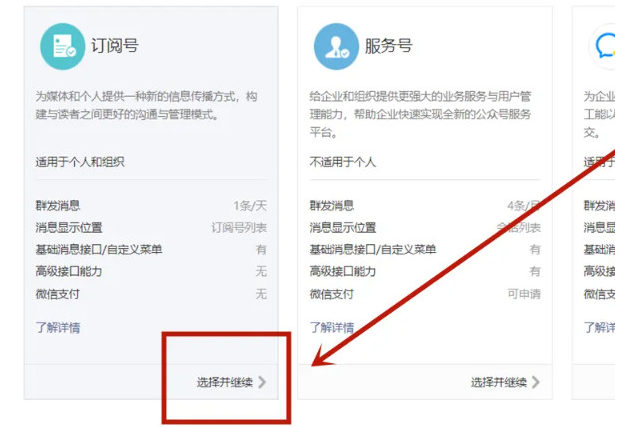This screenshot has width=626, height=427.
Task: Click 高级接口能力 value 有 in 服务号 card
Action: tap(535, 272)
